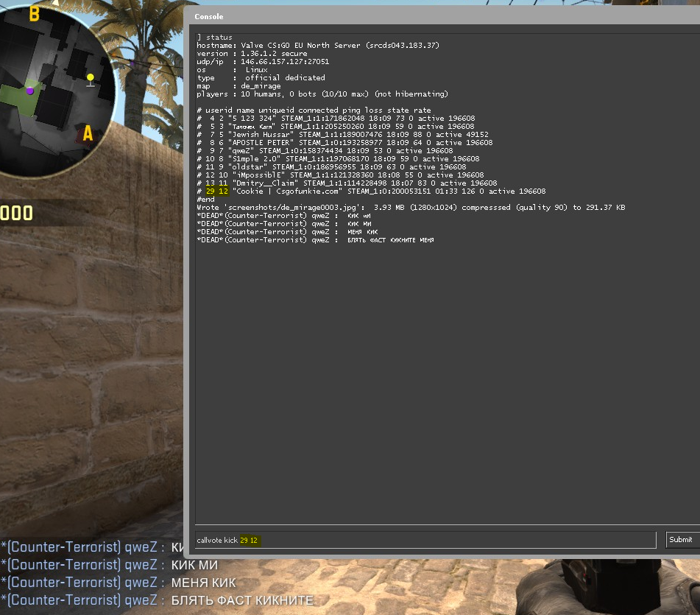Select the '# userid name uniqueid connected' header line
Viewport: 700px width, 615px height.
tap(314, 110)
